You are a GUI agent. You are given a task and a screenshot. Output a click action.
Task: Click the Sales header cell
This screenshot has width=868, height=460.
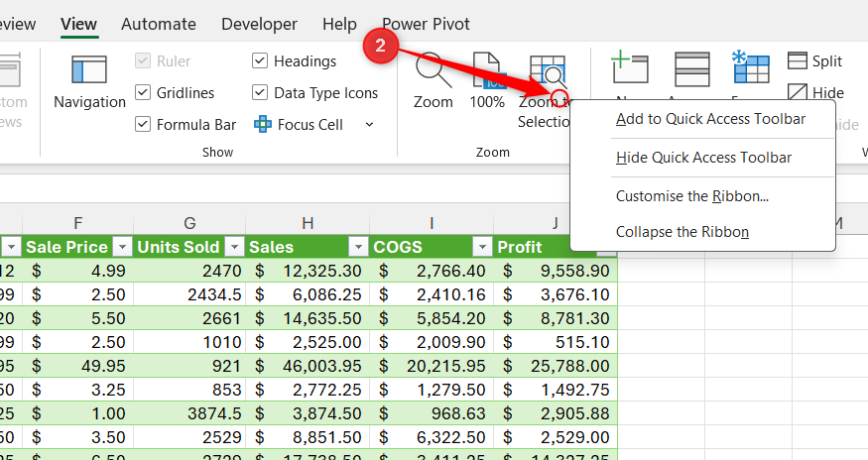coord(308,247)
